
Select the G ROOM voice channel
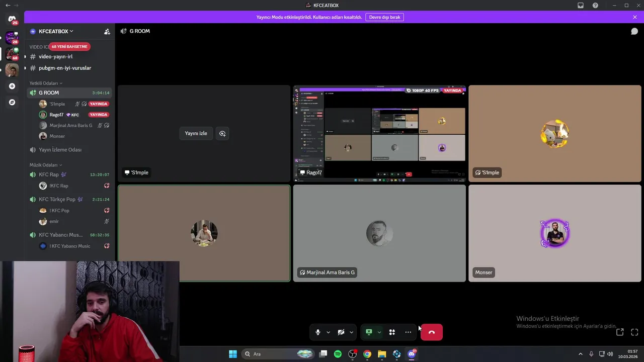69,93
